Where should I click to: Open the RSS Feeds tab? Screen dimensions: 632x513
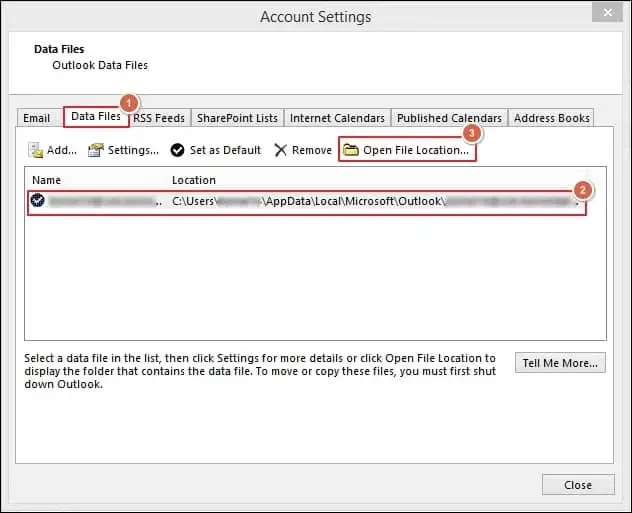[159, 118]
